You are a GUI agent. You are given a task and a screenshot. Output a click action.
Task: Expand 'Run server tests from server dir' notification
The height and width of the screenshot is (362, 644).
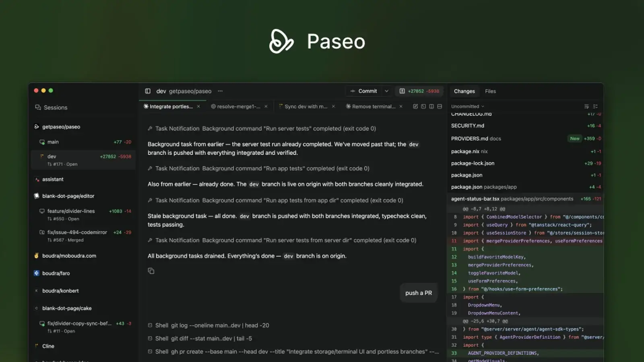(x=282, y=240)
